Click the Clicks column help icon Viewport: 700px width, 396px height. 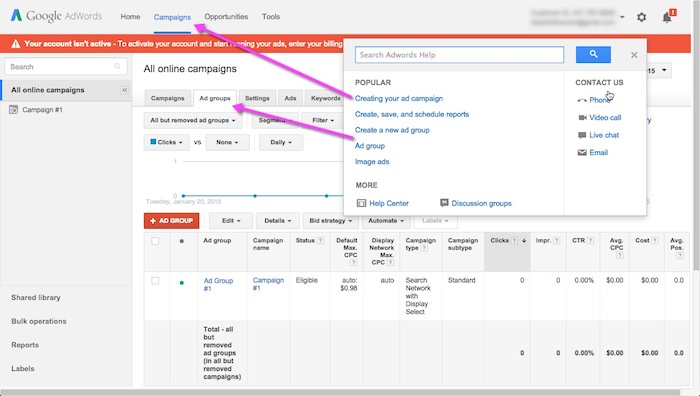514,241
